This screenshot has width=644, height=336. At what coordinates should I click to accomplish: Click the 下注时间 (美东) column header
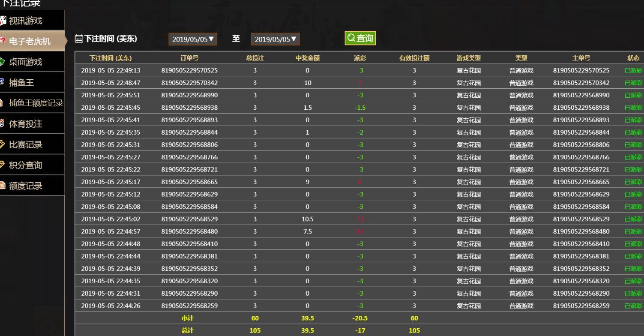pos(111,58)
